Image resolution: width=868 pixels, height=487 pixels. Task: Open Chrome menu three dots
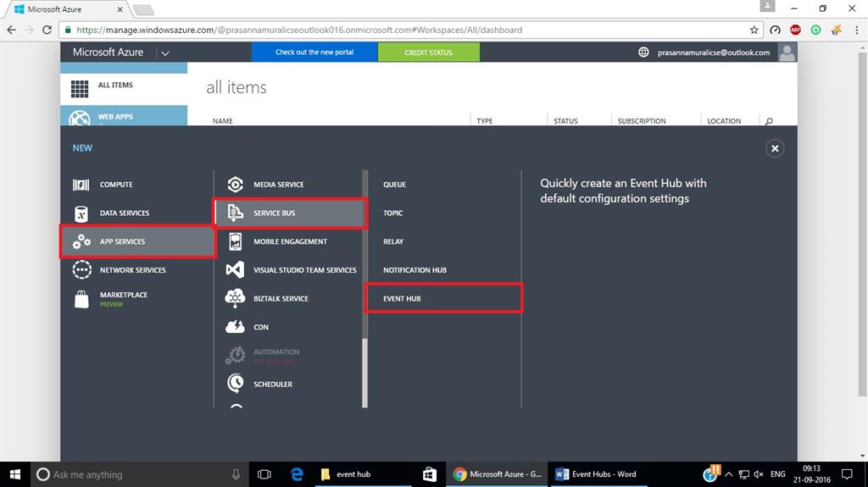pos(856,30)
